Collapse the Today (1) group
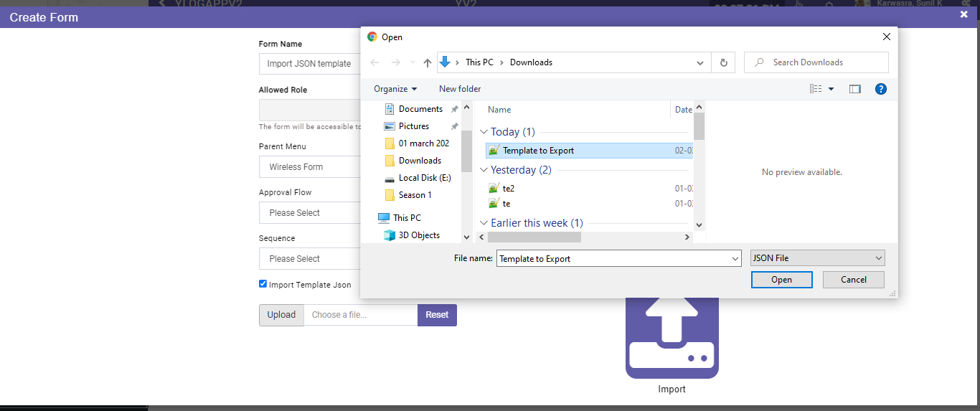This screenshot has height=411, width=980. tap(484, 132)
